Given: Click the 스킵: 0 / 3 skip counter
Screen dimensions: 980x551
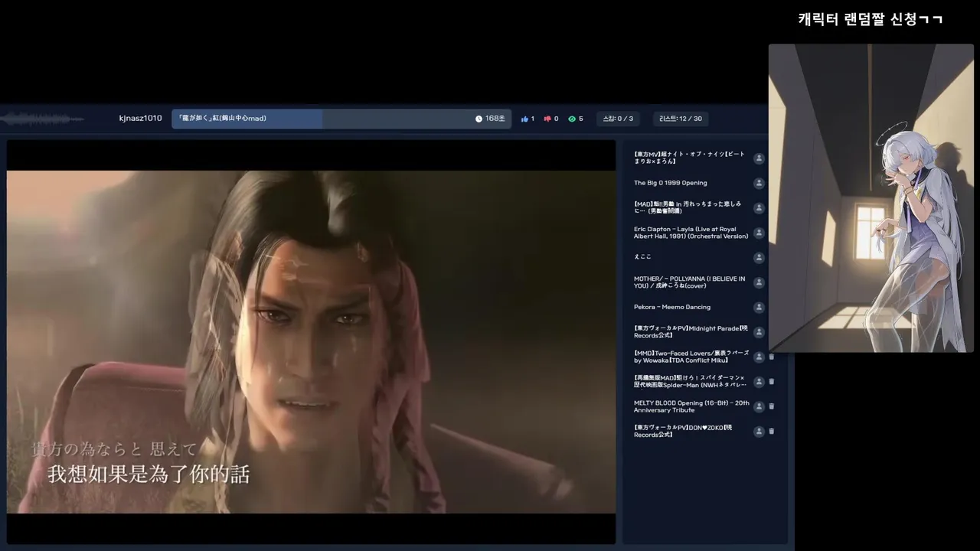Looking at the screenshot, I should [x=618, y=119].
